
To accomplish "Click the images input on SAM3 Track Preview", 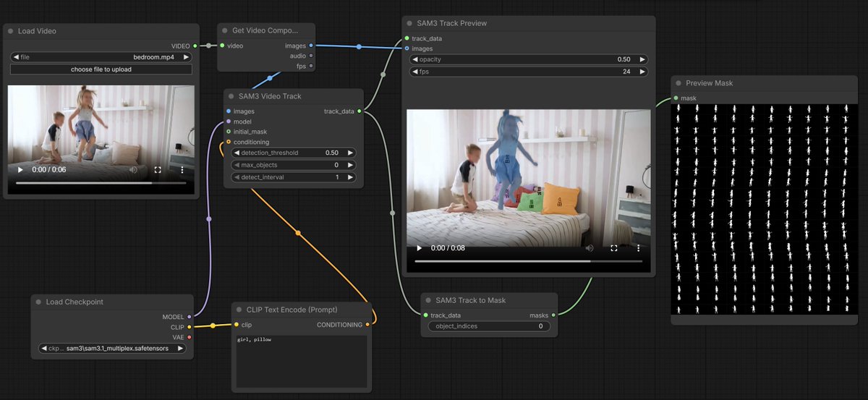I will tap(407, 48).
